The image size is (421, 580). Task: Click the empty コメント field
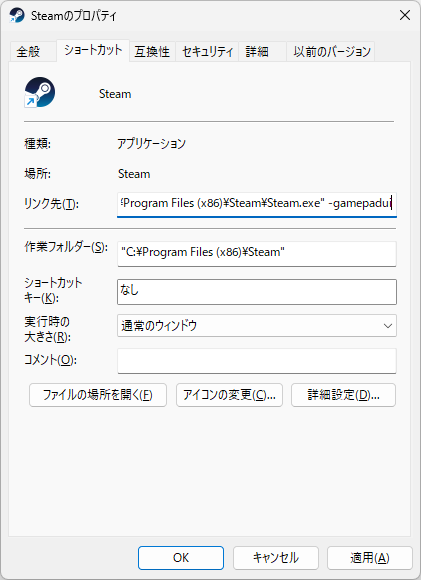[257, 361]
